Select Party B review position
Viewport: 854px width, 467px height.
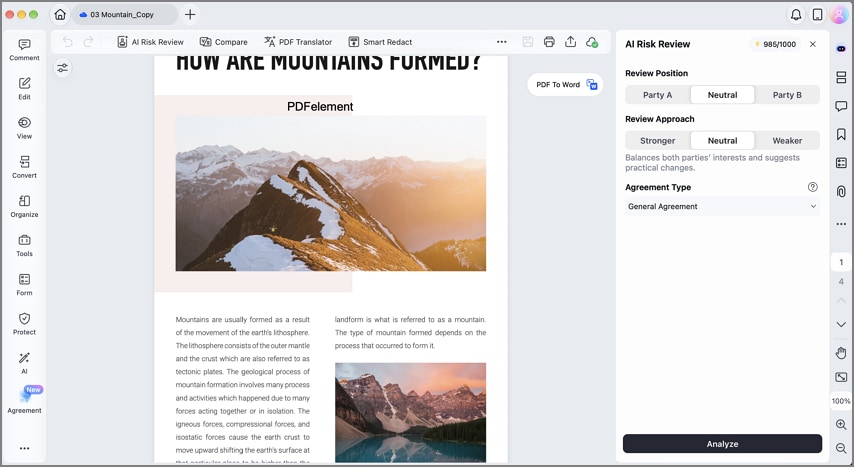[787, 95]
